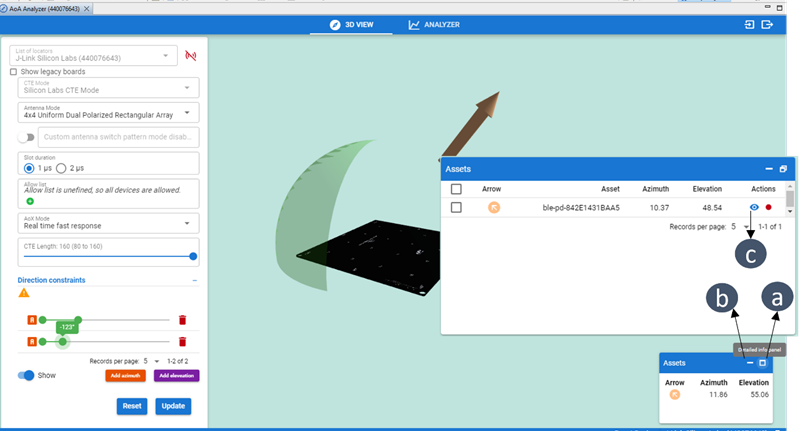800x431 pixels.
Task: Minimize the editor area using the top-right icon
Action: point(767,7)
